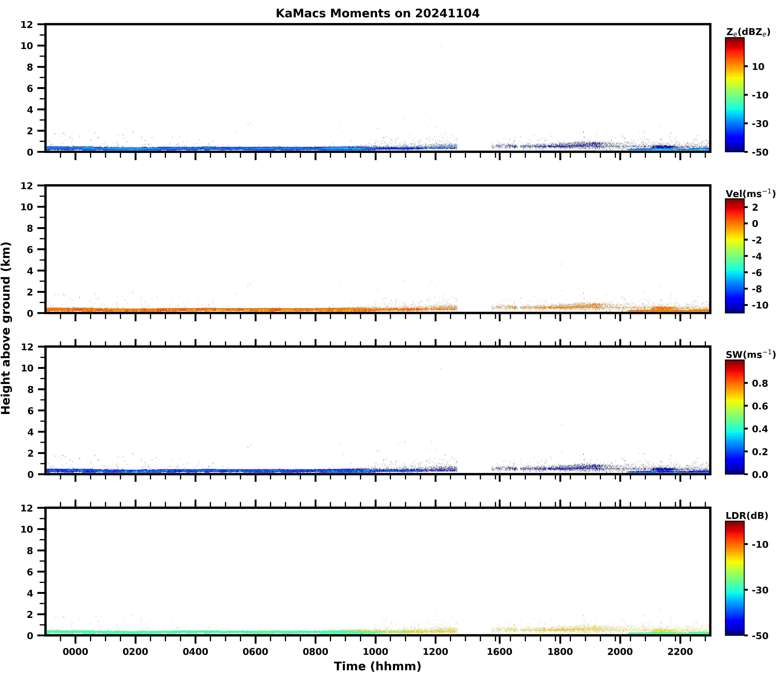Click the Ze reflectivity colorbar
Screen dimensions: 784x681
(735, 95)
